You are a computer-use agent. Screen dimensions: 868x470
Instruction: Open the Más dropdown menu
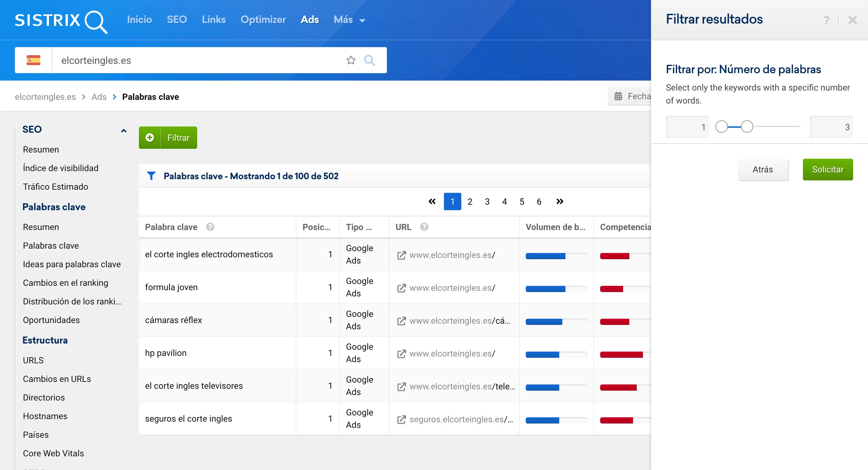click(x=349, y=20)
